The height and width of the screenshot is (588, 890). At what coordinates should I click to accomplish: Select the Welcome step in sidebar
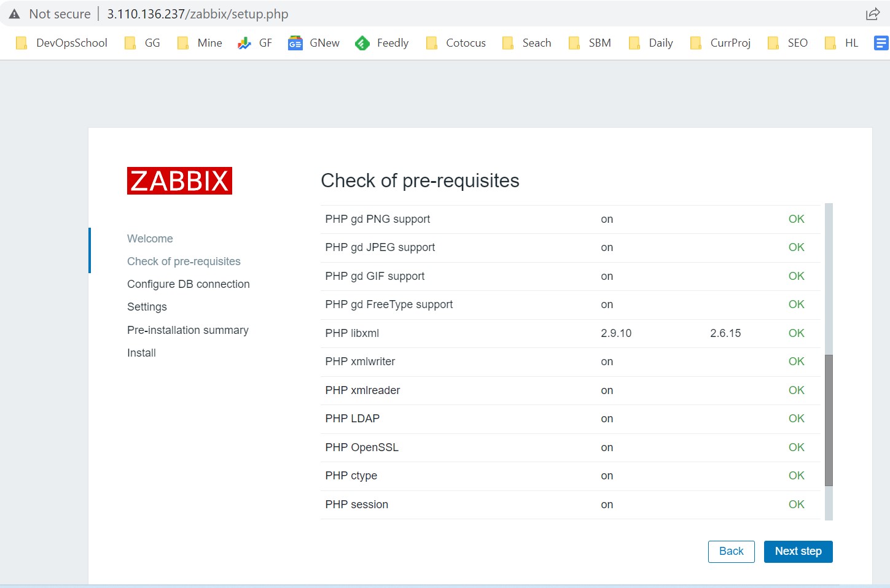(150, 239)
